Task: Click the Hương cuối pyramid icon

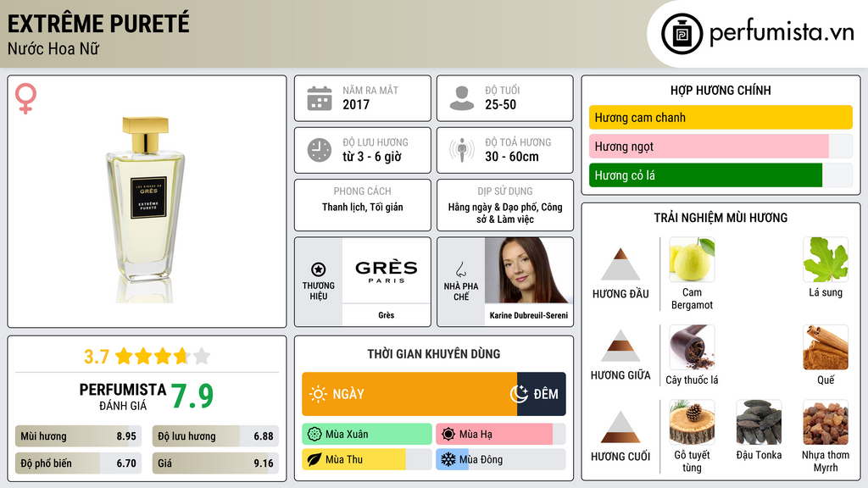Action: [620, 427]
